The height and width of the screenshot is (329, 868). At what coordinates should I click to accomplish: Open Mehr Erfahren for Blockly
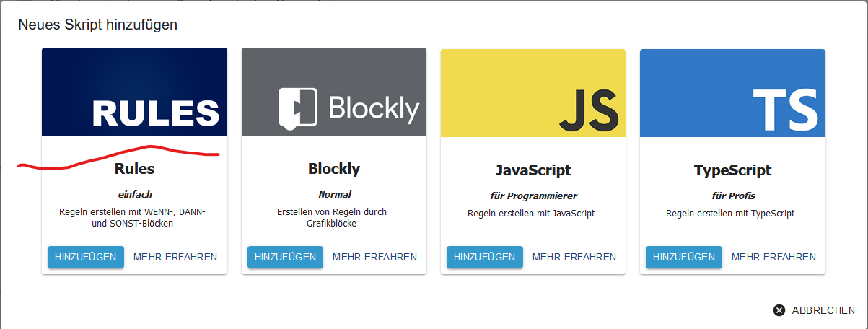pyautogui.click(x=375, y=258)
